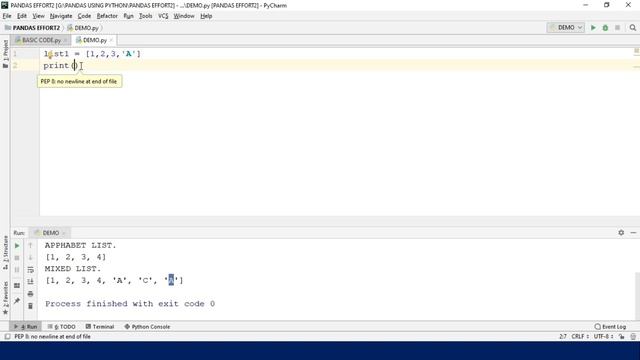Click the Run console vertical scrollbar
The image size is (640, 360).
[x=637, y=297]
